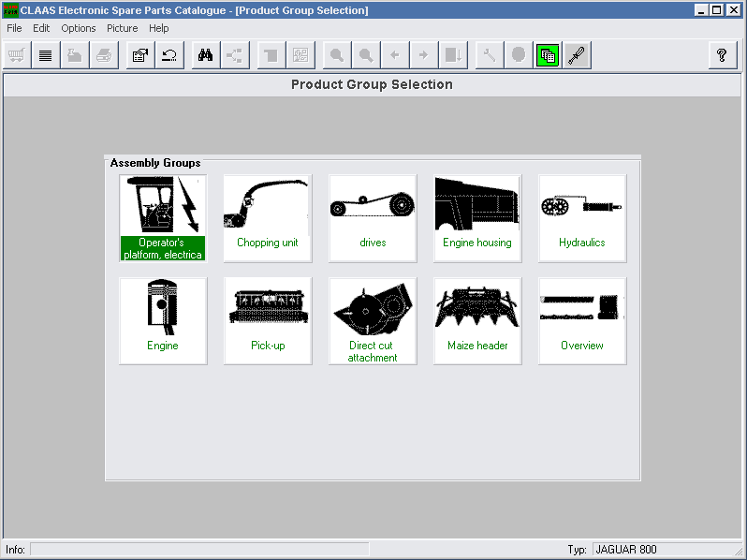747x560 pixels.
Task: Select the Maize header assembly group
Action: click(477, 321)
